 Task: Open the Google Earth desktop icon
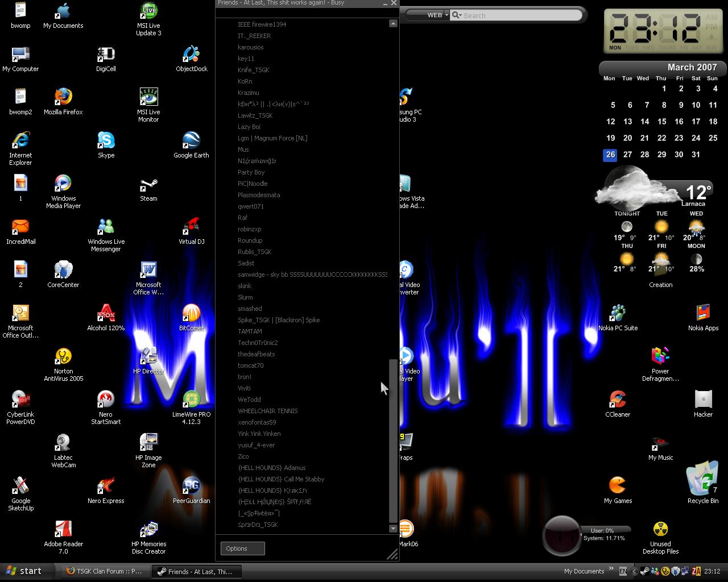(191, 142)
